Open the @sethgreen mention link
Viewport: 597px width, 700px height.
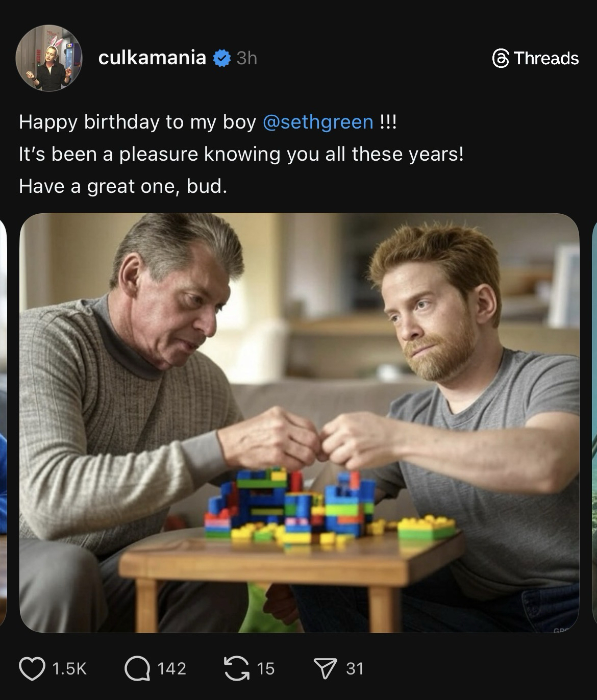317,122
